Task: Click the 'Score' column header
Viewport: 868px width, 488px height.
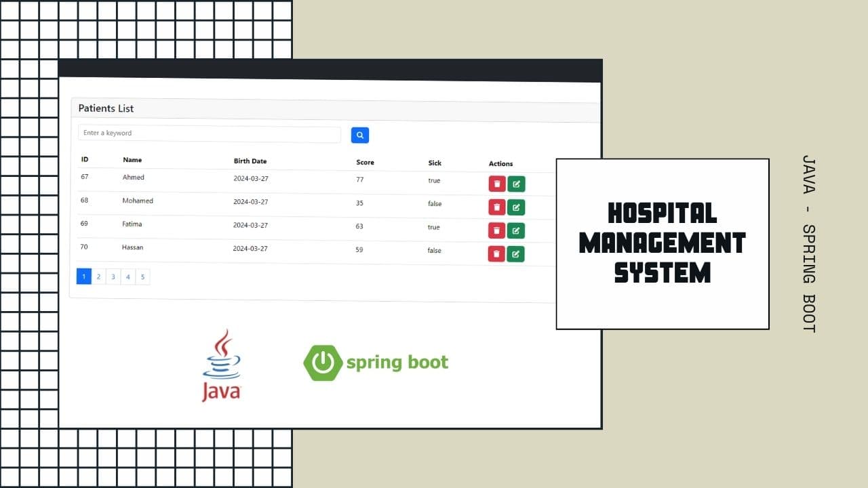Action: coord(365,163)
